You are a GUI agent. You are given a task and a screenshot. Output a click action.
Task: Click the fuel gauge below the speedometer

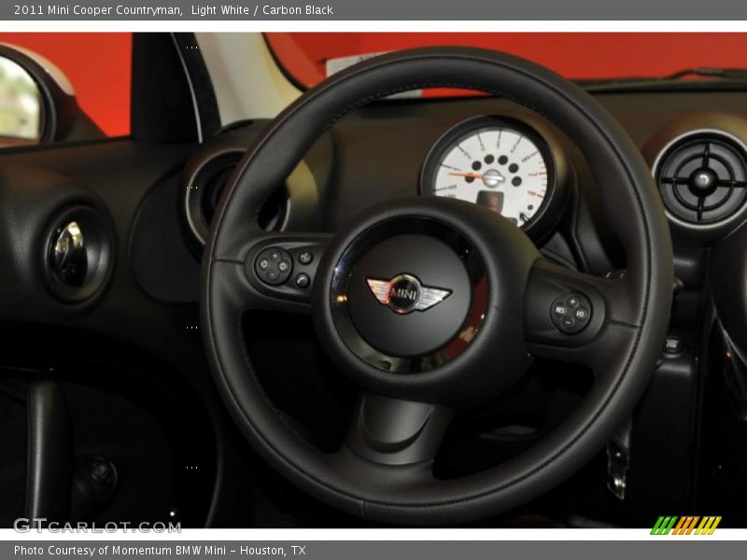492,201
